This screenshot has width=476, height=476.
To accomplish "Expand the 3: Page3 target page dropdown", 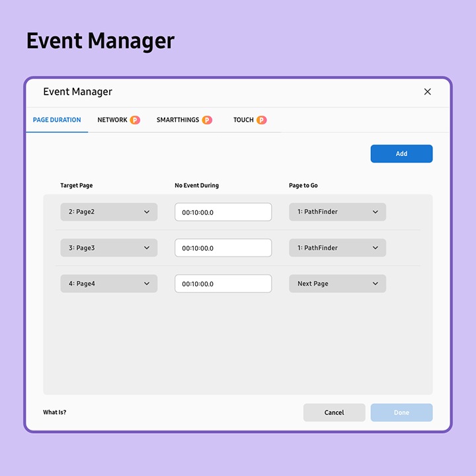I will [109, 248].
